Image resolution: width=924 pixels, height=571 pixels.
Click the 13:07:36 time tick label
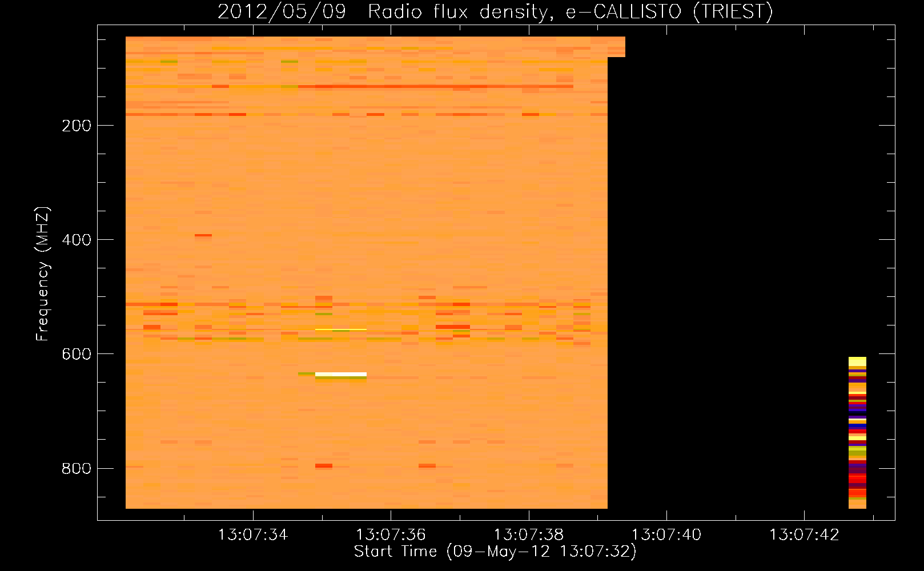pyautogui.click(x=391, y=535)
